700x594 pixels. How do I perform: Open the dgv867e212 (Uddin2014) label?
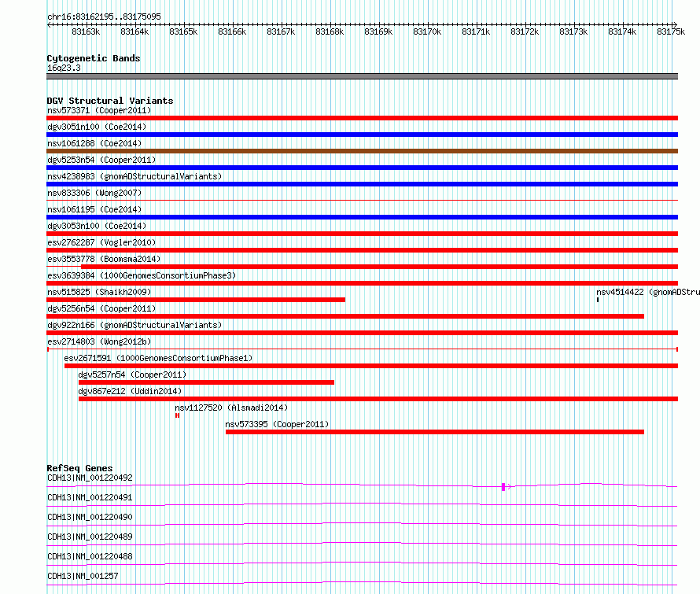(130, 391)
